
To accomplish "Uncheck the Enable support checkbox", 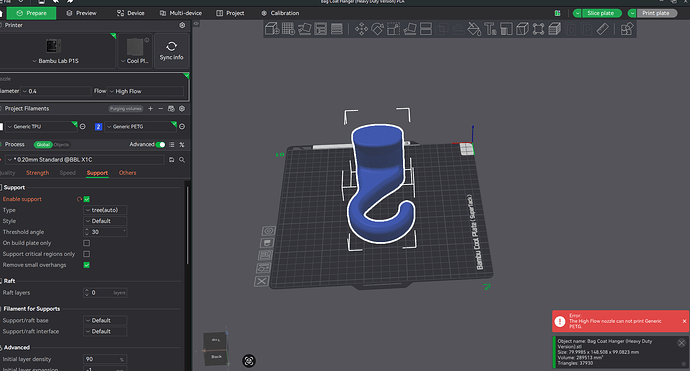I will click(x=87, y=199).
